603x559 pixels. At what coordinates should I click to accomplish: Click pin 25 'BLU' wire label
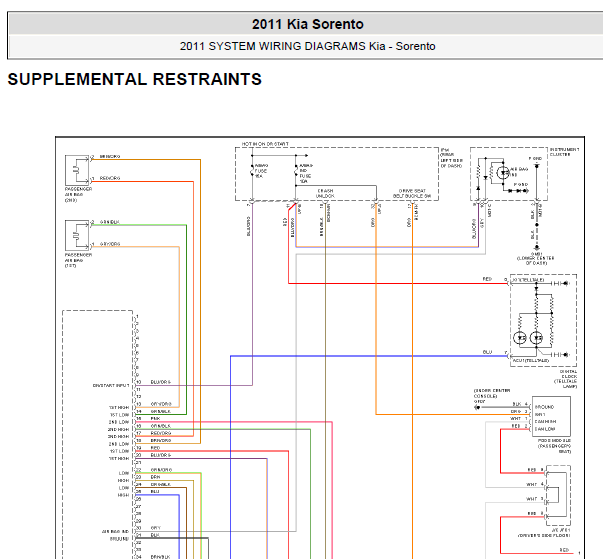pos(155,492)
